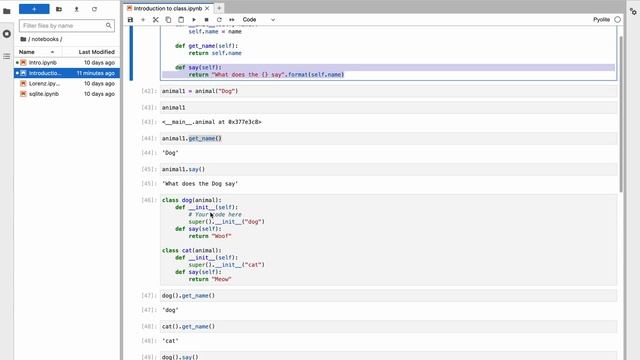Cut the selected cell with scissors icon

coord(156,20)
